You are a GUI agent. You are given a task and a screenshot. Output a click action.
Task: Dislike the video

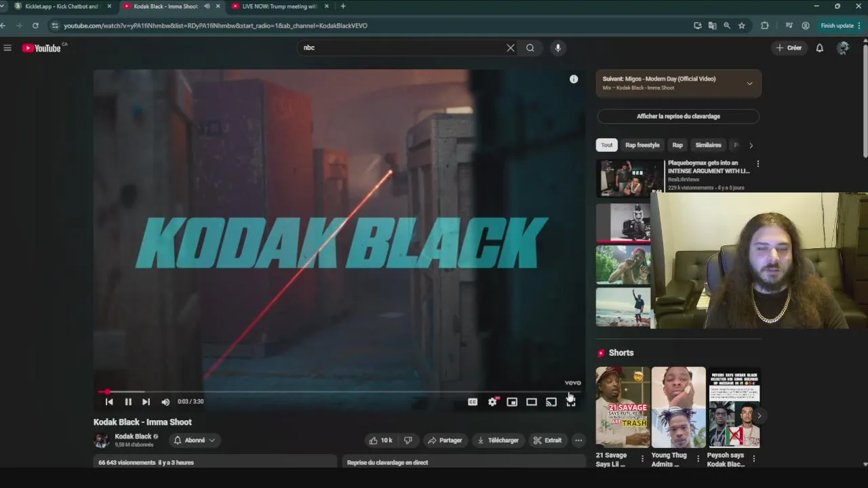(408, 441)
